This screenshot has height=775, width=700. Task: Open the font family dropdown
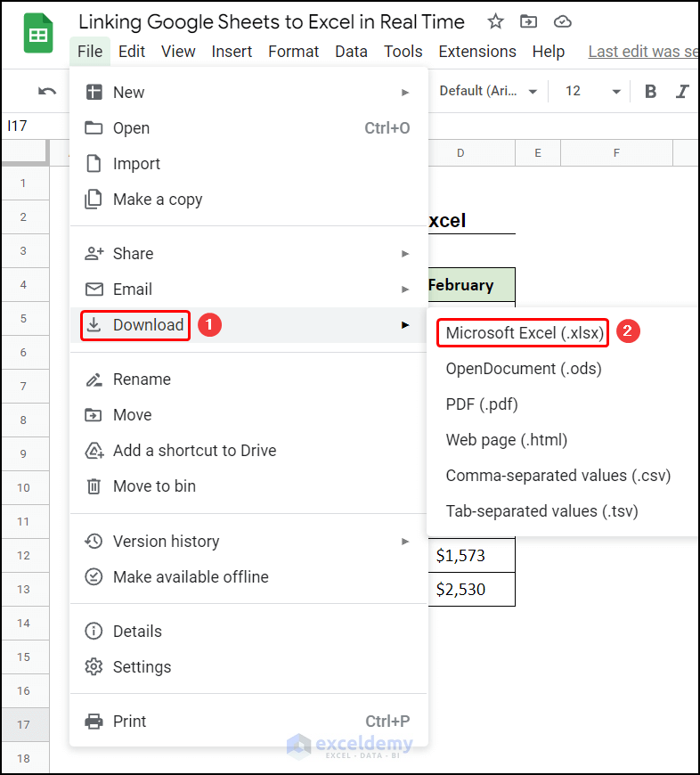click(x=488, y=91)
